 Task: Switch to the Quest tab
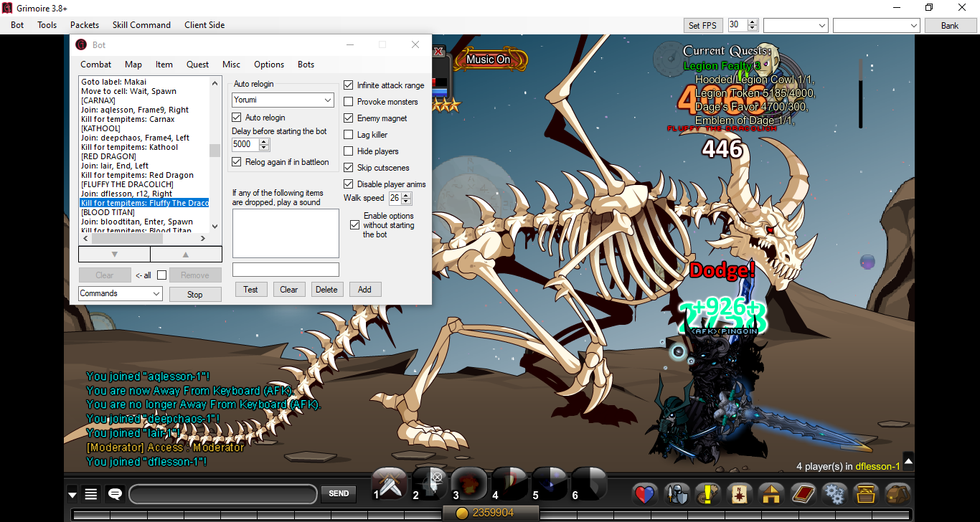[198, 65]
